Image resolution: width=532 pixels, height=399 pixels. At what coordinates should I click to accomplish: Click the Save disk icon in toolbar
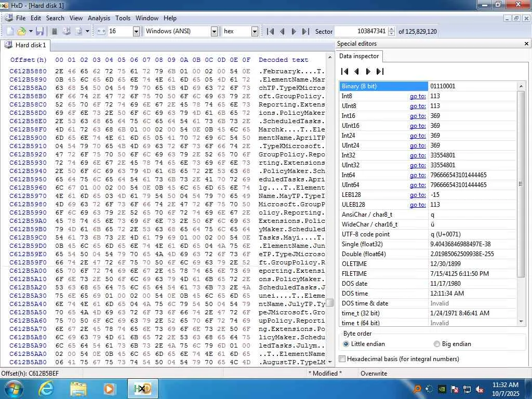coord(39,31)
